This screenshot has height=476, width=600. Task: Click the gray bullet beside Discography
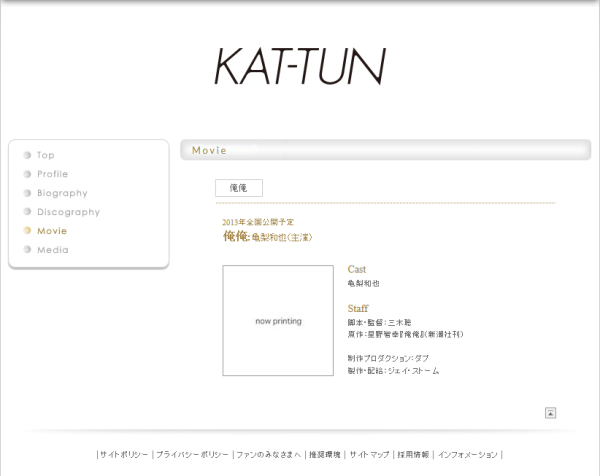click(x=27, y=211)
